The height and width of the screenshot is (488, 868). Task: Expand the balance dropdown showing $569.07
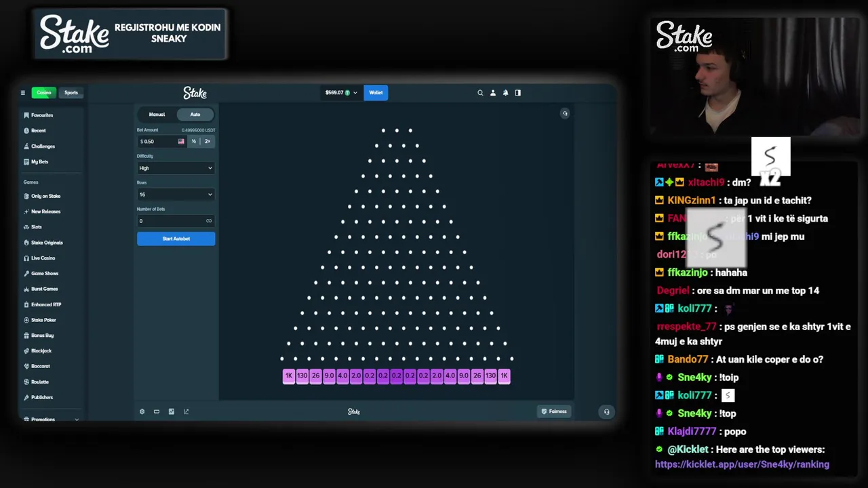tap(340, 93)
